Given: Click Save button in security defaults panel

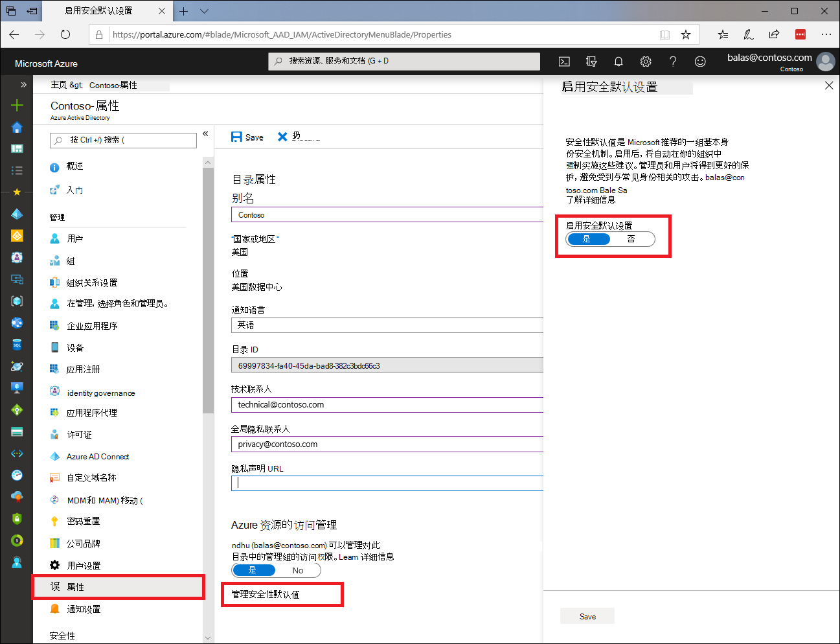Looking at the screenshot, I should pos(587,616).
